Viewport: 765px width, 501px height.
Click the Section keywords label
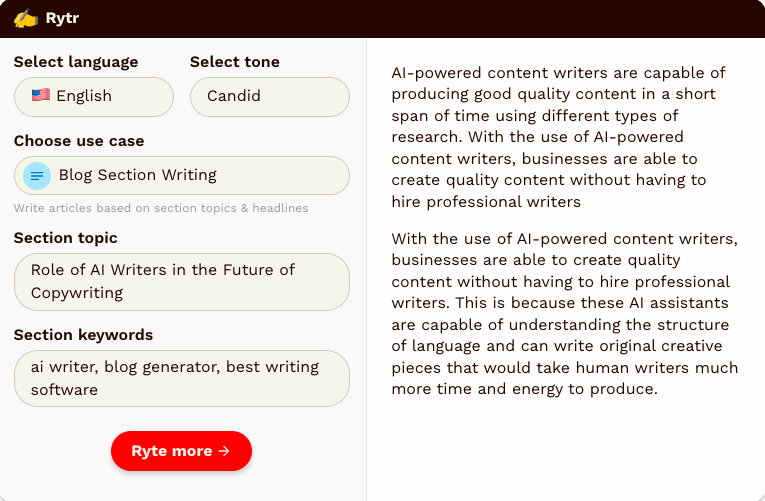83,335
